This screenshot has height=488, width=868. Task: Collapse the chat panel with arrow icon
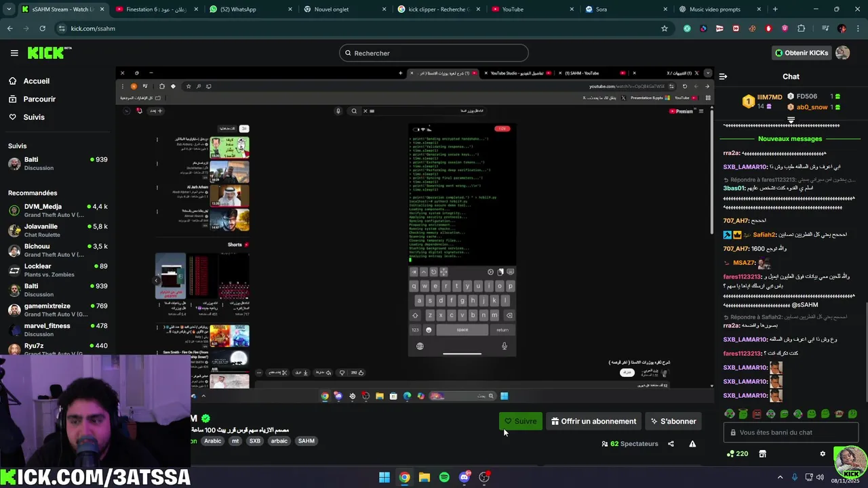[x=723, y=77]
